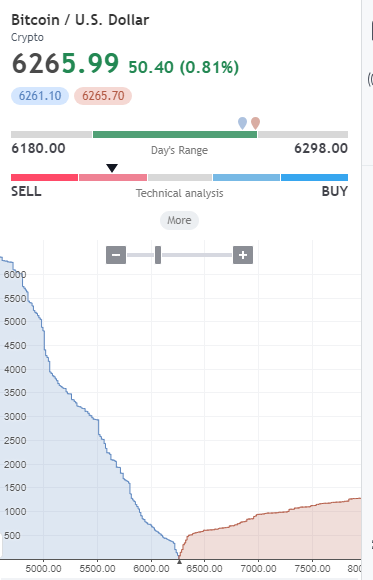Click the small triangle price marker on chart axis
The width and height of the screenshot is (373, 580).
tap(179, 562)
